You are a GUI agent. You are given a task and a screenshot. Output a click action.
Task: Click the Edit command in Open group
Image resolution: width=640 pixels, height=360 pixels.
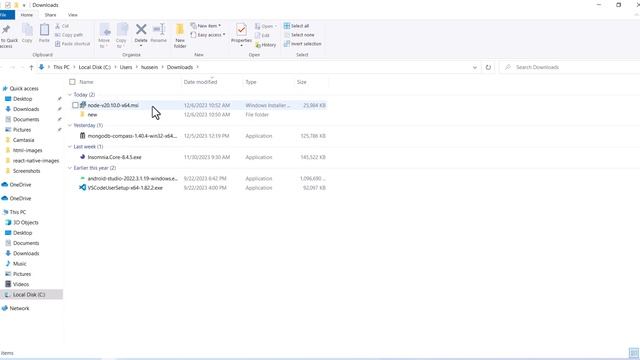(x=262, y=36)
